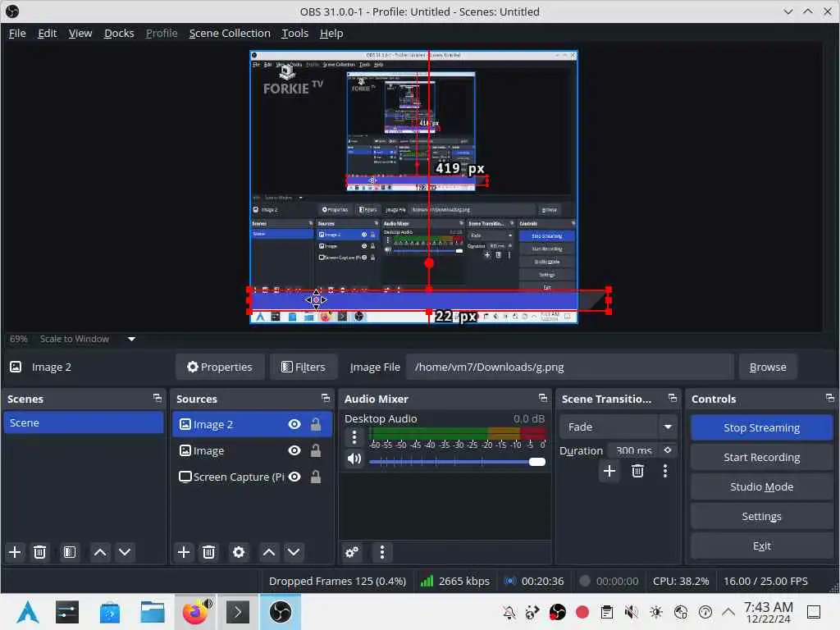
Task: Open advanced audio properties gears icon
Action: [352, 552]
